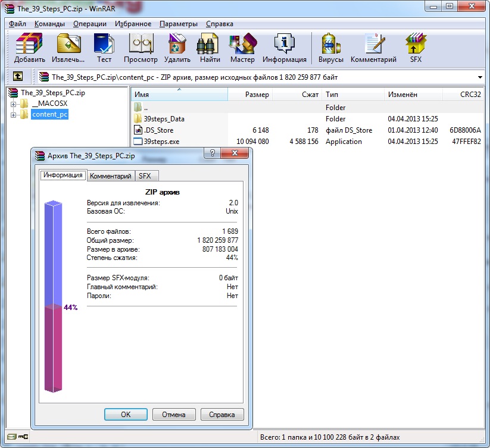Open the Файл menu

point(17,24)
